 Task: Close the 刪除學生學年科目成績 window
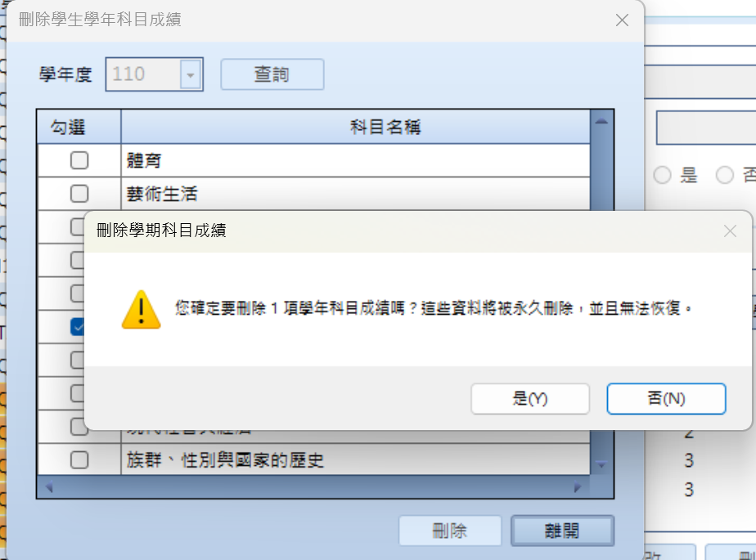tap(622, 20)
